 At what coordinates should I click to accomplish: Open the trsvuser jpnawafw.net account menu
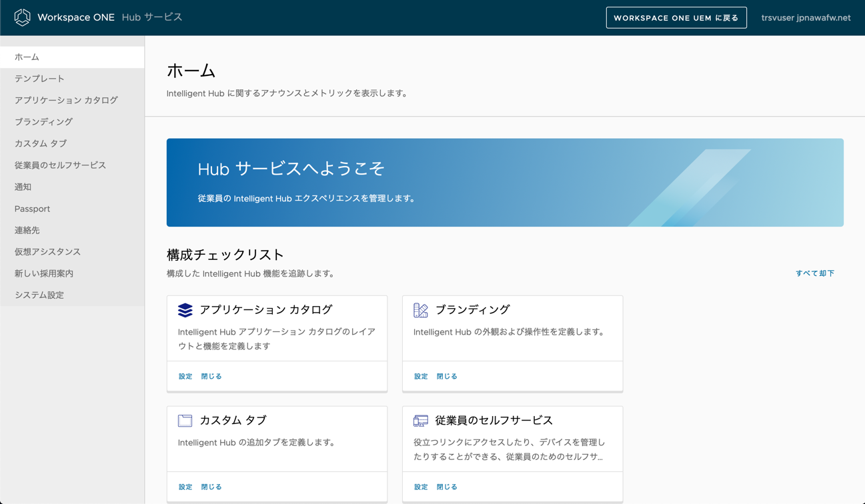click(806, 18)
